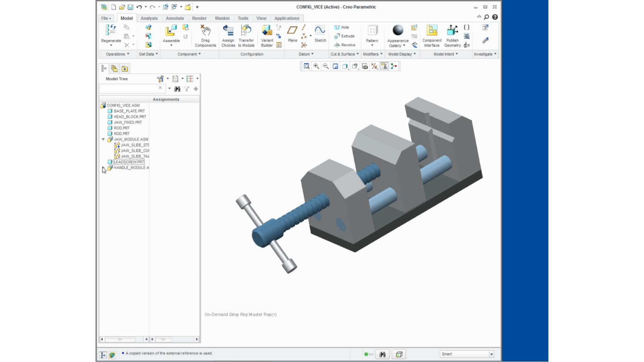644x362 pixels.
Task: Click the Revolve tool
Action: click(344, 45)
